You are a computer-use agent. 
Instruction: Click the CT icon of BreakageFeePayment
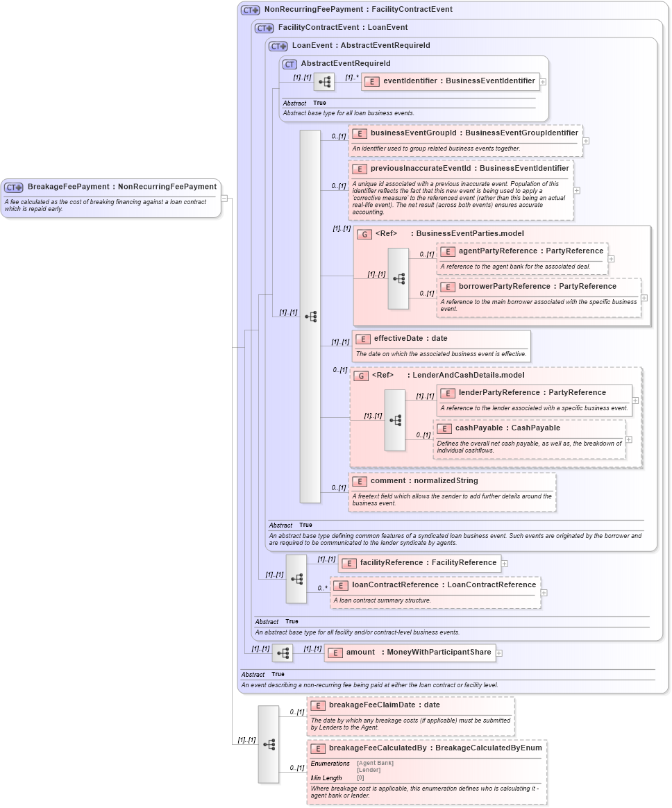point(14,187)
